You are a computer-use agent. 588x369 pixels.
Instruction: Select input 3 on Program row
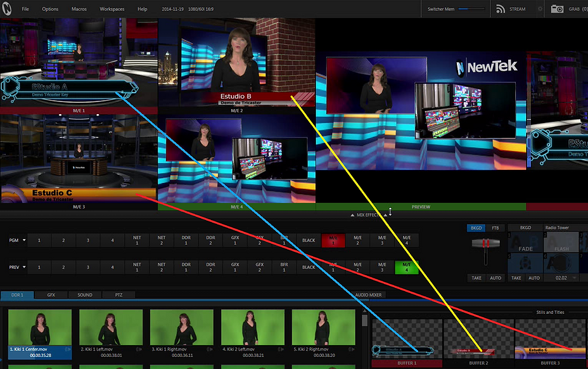click(x=87, y=240)
